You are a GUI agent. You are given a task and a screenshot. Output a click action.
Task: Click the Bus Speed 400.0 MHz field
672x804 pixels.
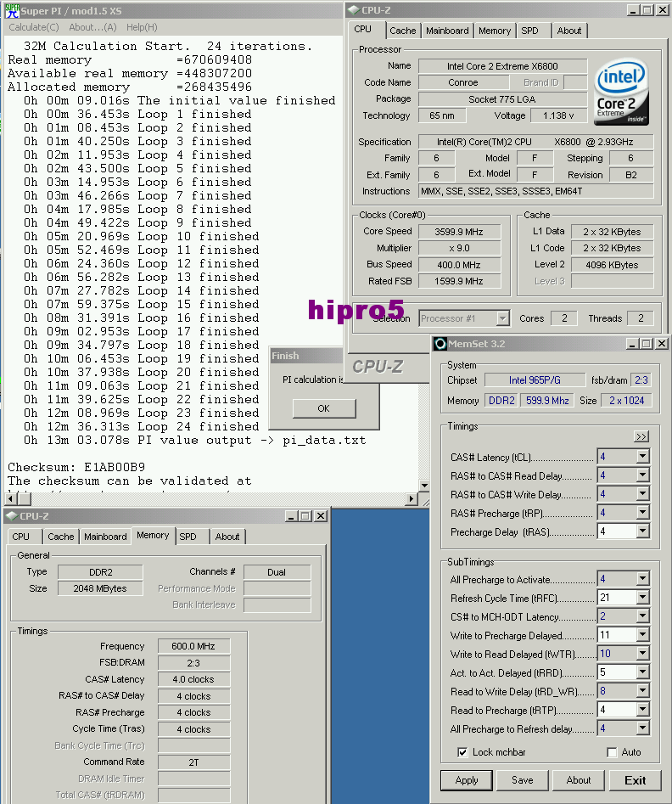click(x=459, y=265)
